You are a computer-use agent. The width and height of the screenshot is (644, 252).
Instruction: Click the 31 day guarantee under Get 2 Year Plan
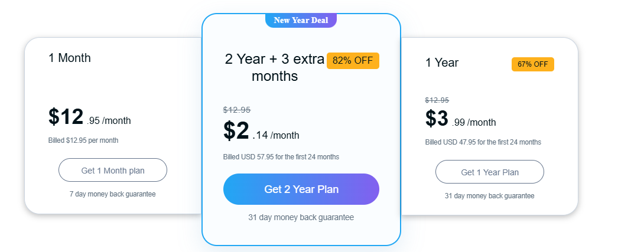(301, 218)
